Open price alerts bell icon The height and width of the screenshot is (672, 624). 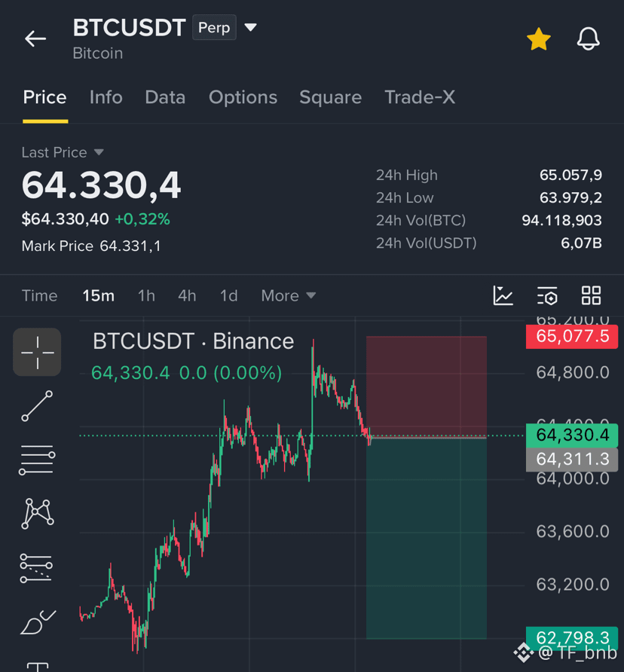588,38
